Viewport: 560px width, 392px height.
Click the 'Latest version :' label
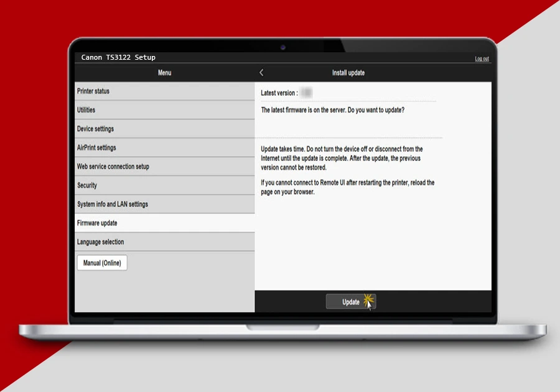pyautogui.click(x=279, y=93)
